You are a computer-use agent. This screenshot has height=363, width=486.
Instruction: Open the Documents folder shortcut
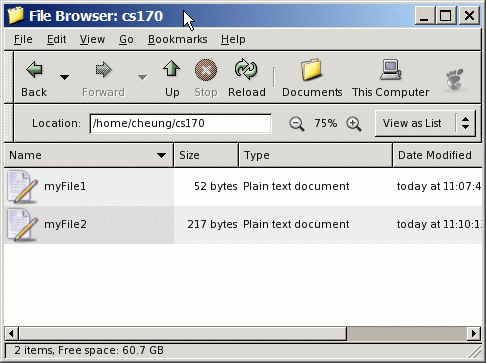312,78
